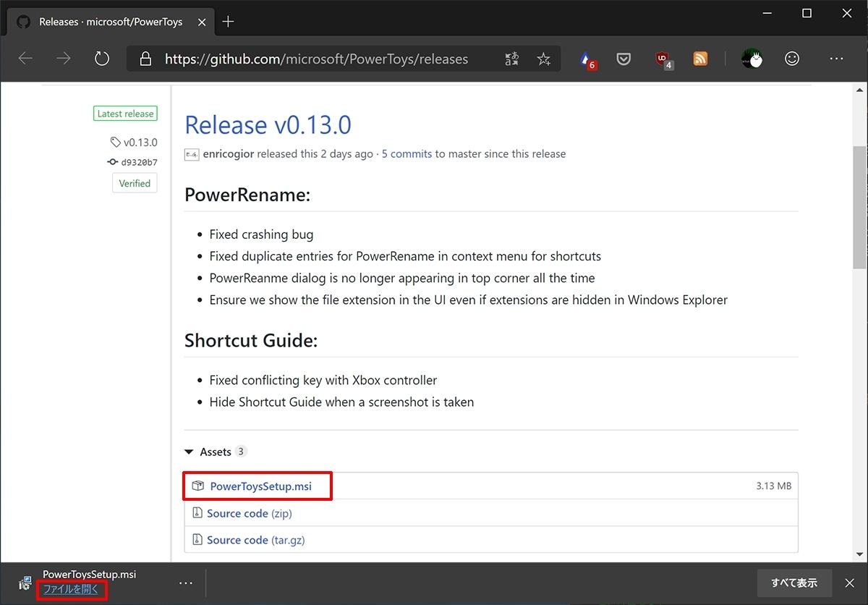868x605 pixels.
Task: Click the Verified badge
Action: click(x=135, y=183)
